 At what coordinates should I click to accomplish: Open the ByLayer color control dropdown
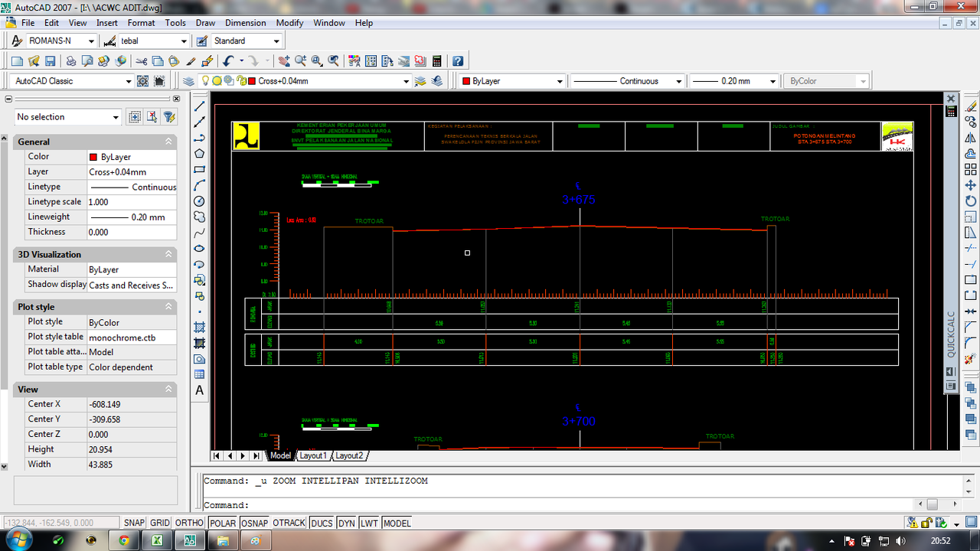click(x=560, y=81)
